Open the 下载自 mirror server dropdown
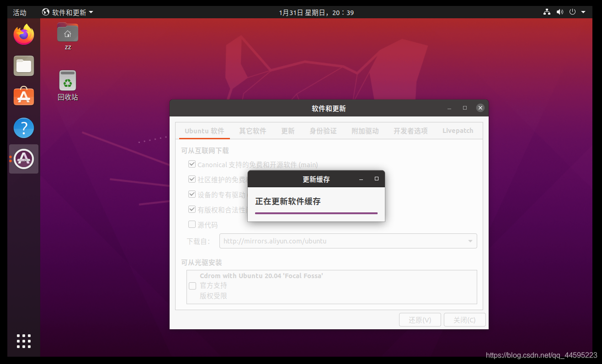The image size is (602, 364). pyautogui.click(x=348, y=241)
